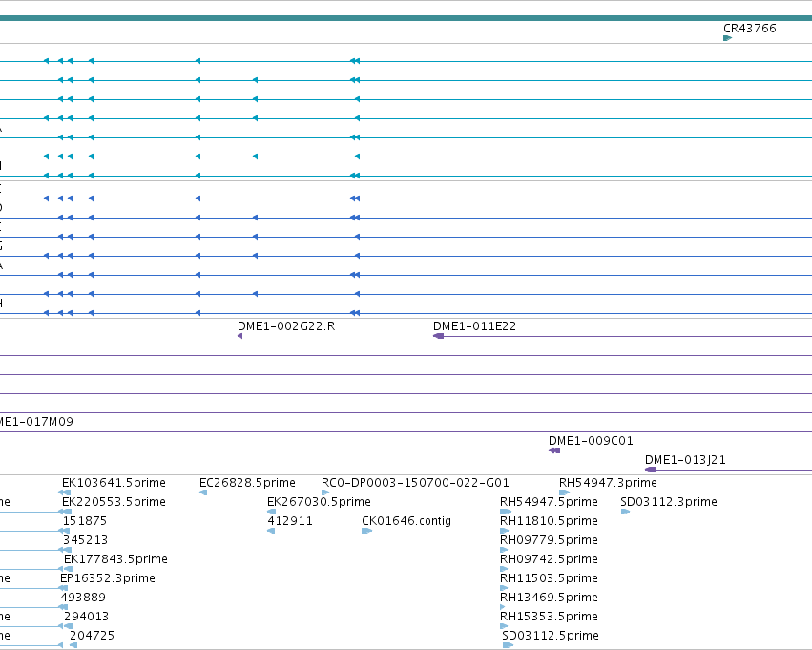Click the arrow glyph below RH09779.5prime
Viewport: 812px width, 650px height.
[x=504, y=550]
